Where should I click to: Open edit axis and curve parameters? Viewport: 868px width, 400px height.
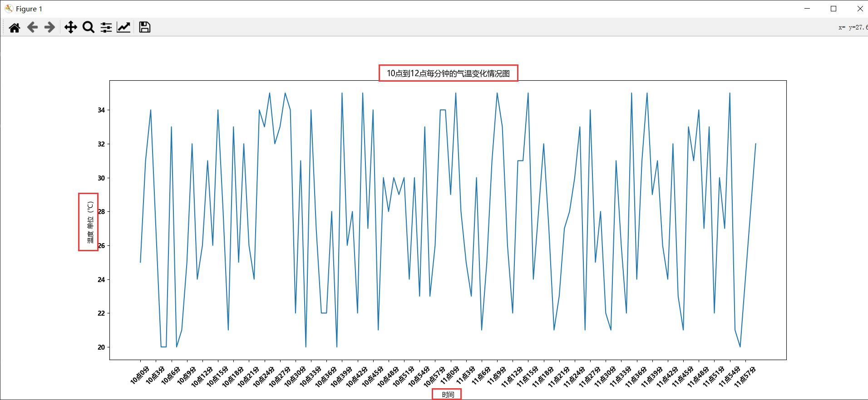[x=123, y=27]
